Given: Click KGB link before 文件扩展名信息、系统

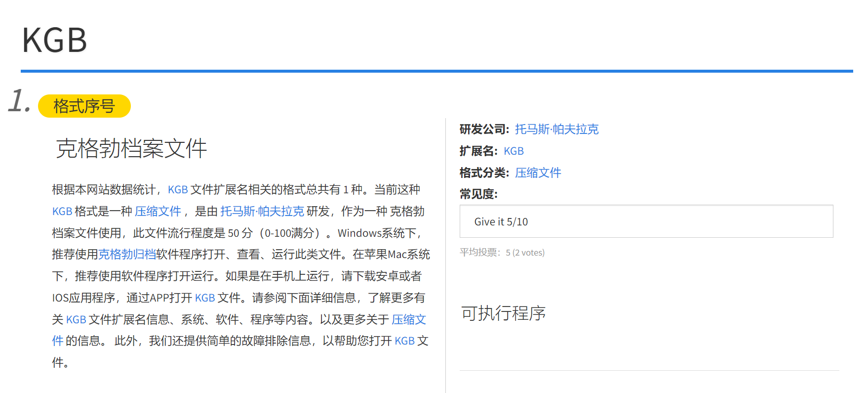Looking at the screenshot, I should tap(76, 320).
